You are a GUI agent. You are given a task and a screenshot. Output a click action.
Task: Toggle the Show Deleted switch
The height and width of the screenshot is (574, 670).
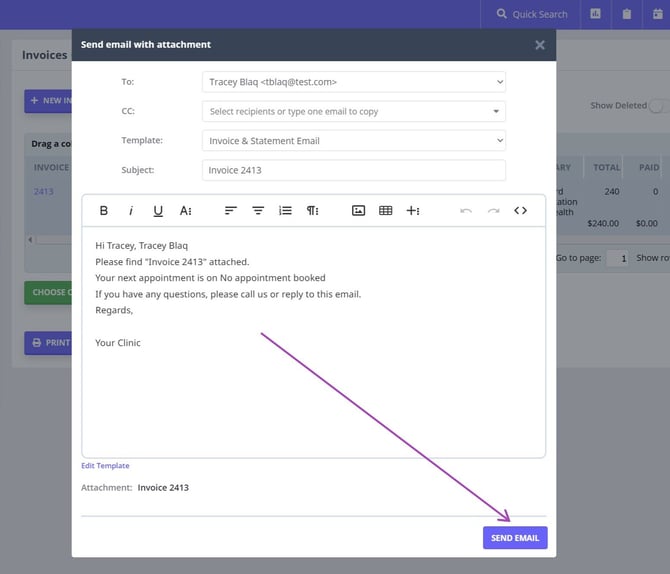point(658,106)
